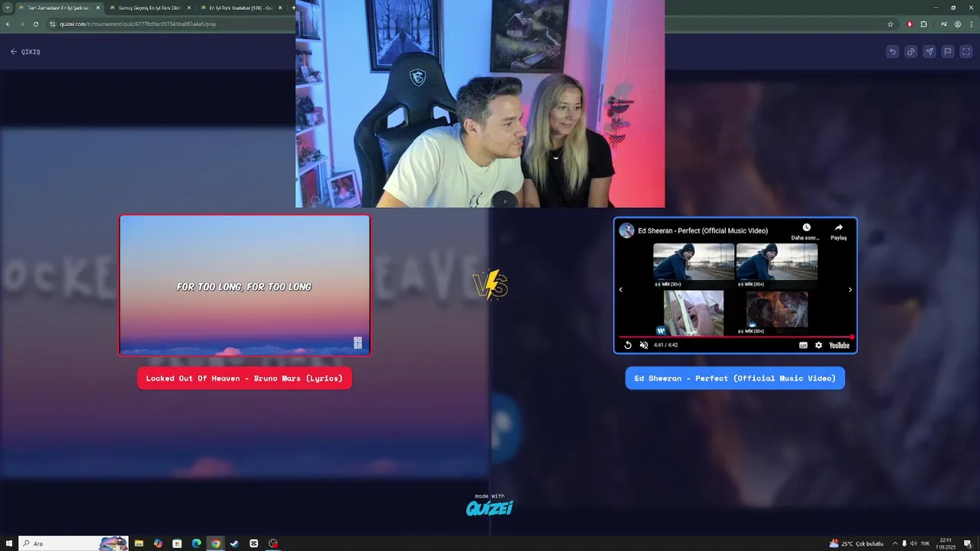980x551 pixels.
Task: Click the lyric video's watermark logo icon
Action: pos(358,343)
